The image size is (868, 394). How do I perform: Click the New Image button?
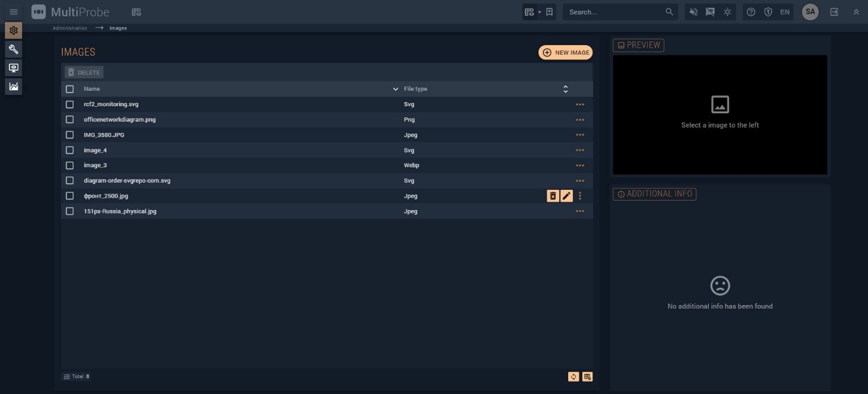point(565,52)
